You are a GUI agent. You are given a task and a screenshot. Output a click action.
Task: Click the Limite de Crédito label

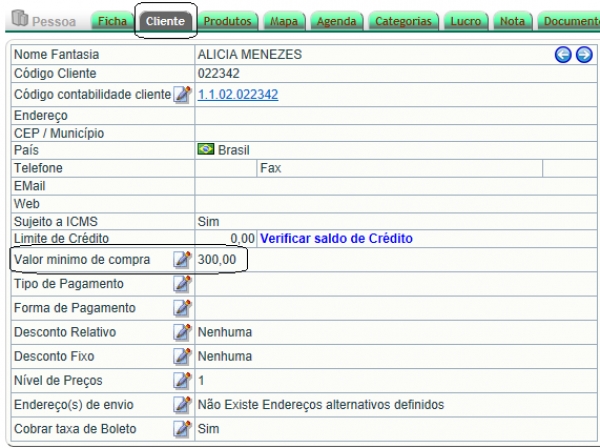(x=62, y=238)
